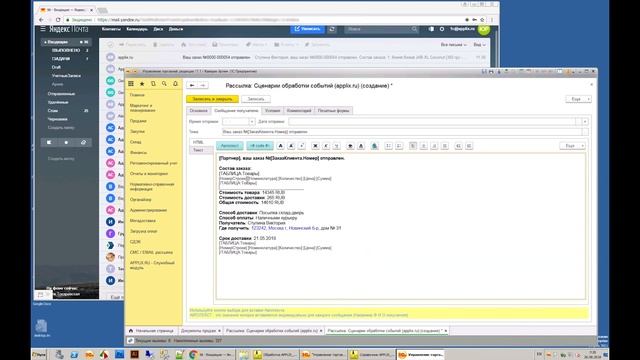640x360 pixels.
Task: Open the 1C sections grid menu icon
Action: coord(131,84)
